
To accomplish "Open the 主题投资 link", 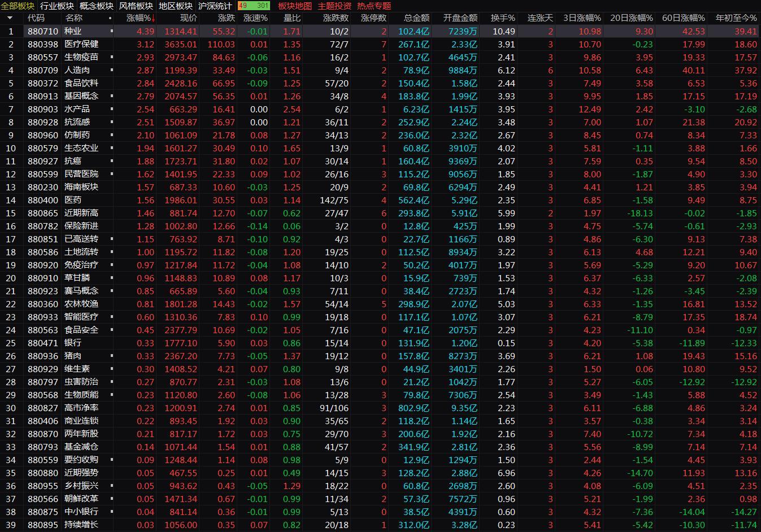I will 334,6.
